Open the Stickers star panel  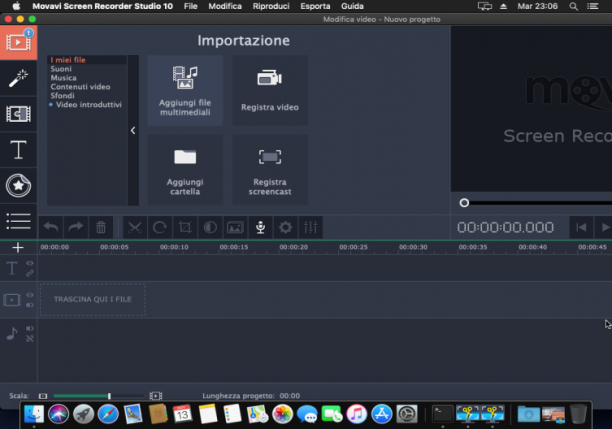click(x=18, y=185)
